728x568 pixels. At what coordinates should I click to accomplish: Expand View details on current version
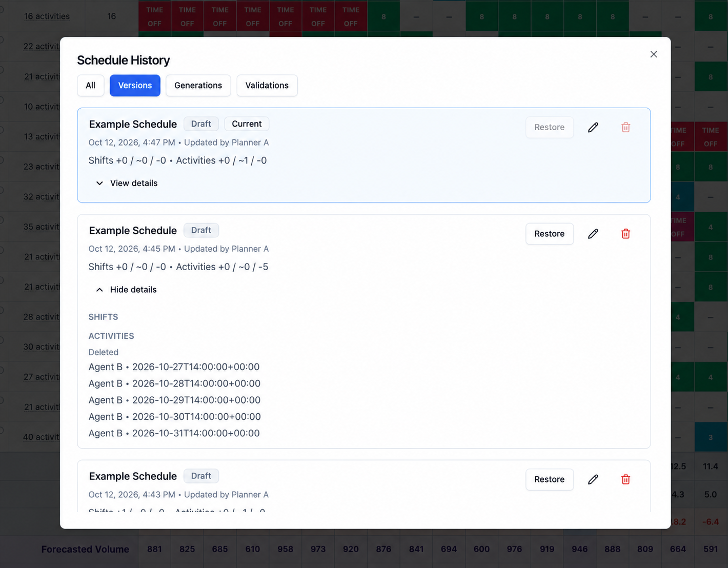pyautogui.click(x=127, y=183)
